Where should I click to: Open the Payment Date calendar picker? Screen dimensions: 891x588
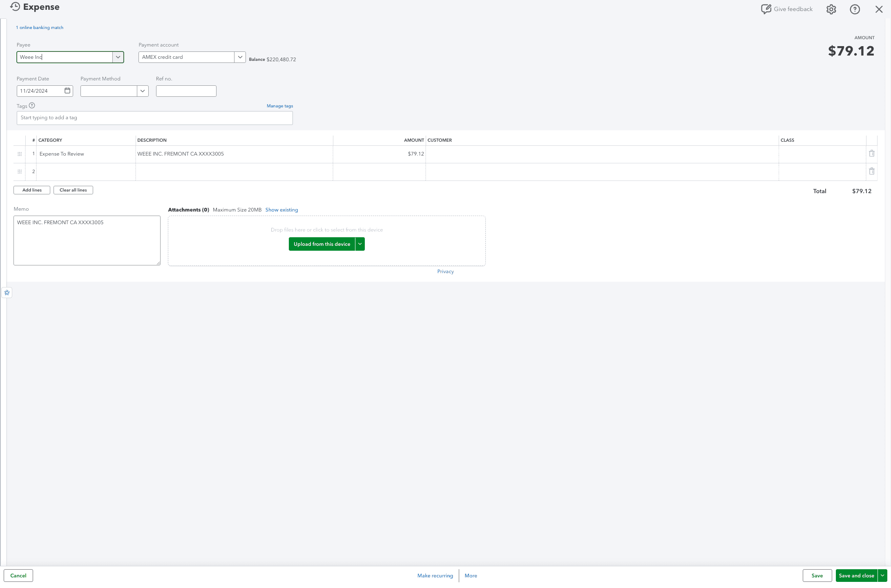(67, 91)
